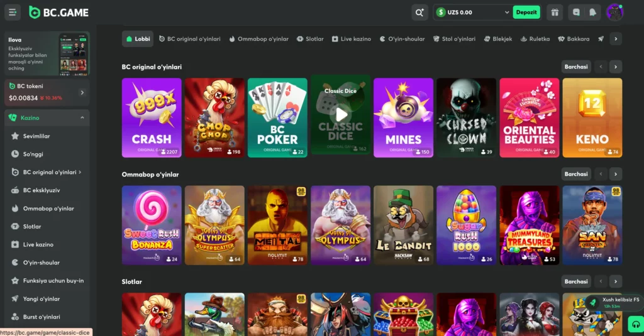
Task: Collapse the Kazino sidebar section
Action: coord(82,117)
